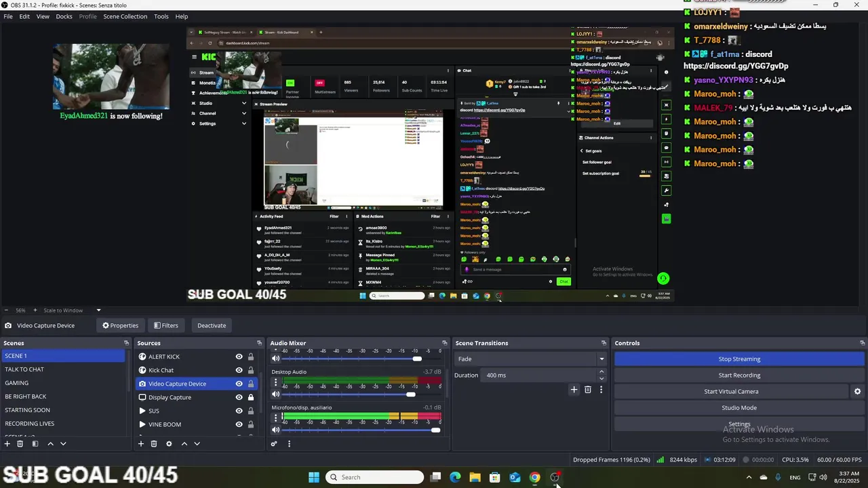Image resolution: width=868 pixels, height=488 pixels.
Task: Remove scene transition with trash icon
Action: click(x=588, y=390)
